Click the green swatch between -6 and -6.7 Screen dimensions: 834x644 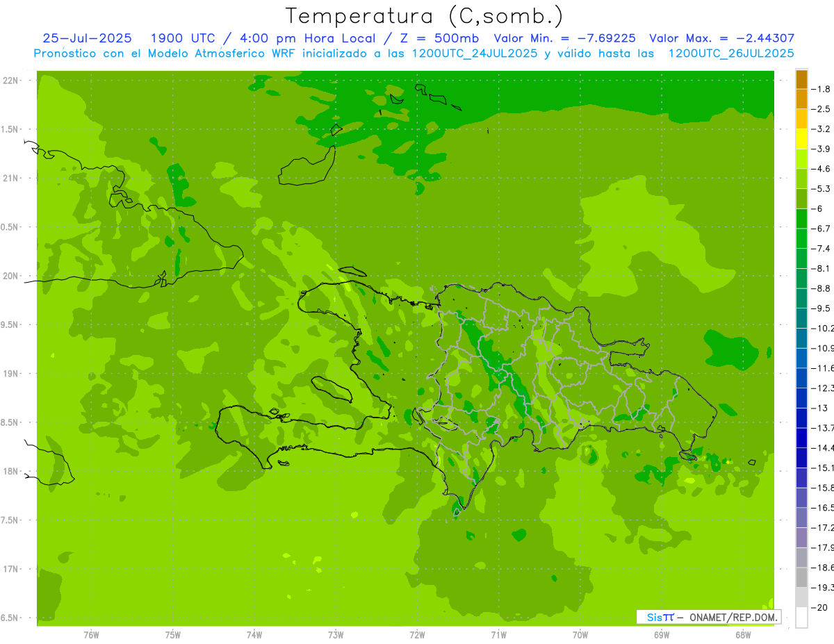(801, 219)
